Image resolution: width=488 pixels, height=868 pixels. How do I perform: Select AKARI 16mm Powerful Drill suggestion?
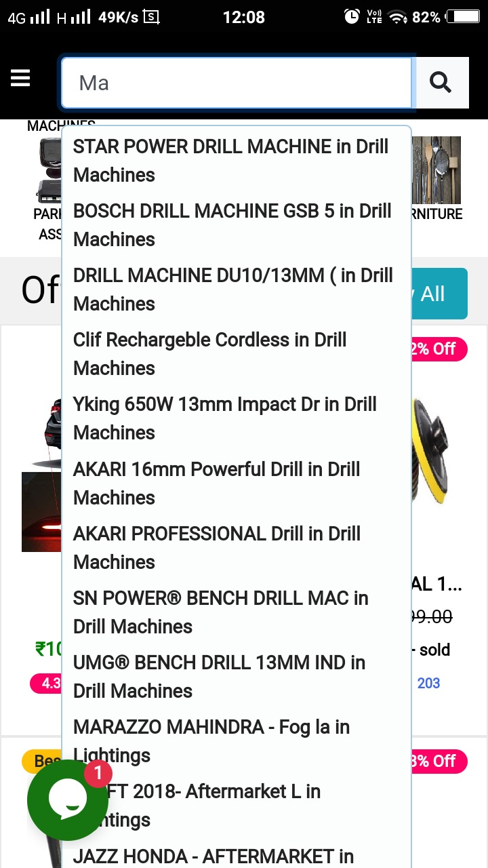click(216, 484)
